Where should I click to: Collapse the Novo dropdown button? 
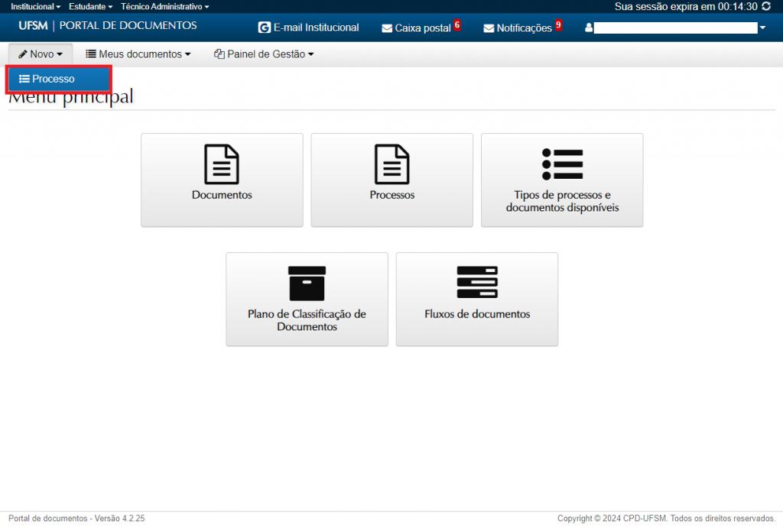[41, 54]
